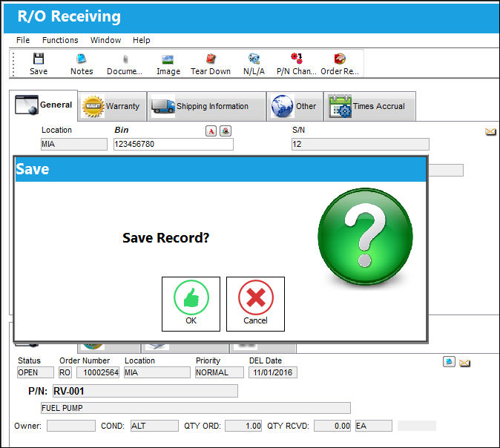The height and width of the screenshot is (448, 500).
Task: Switch to the General tab
Action: (x=43, y=105)
